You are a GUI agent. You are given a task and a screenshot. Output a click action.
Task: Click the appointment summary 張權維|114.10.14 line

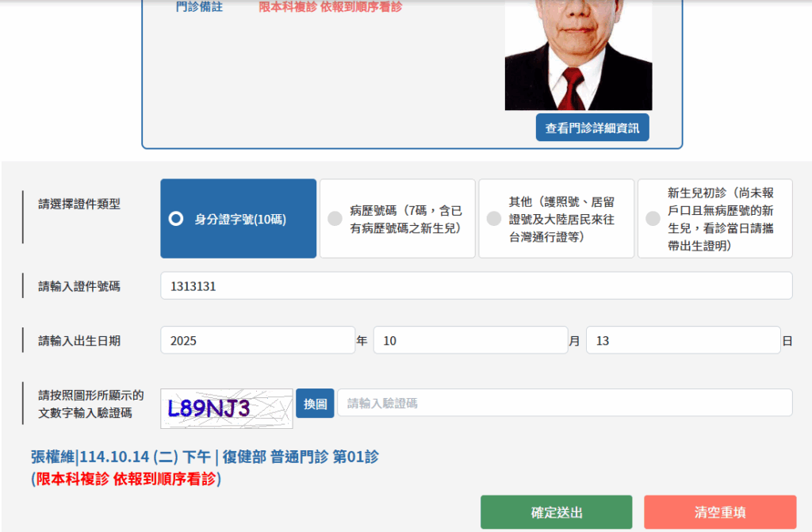tap(205, 457)
